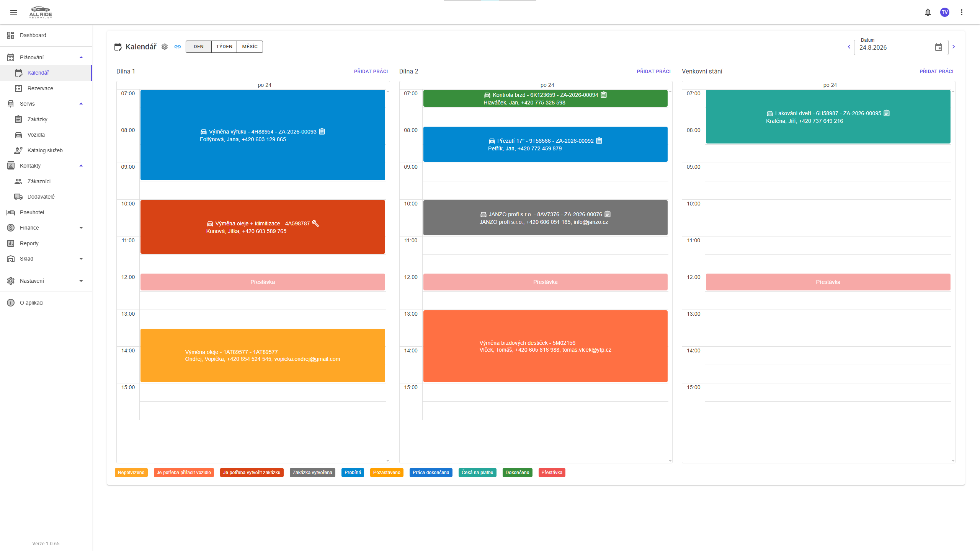Click PŘIDAT PRÁCI for Dílna 1
Image resolution: width=980 pixels, height=551 pixels.
(371, 72)
